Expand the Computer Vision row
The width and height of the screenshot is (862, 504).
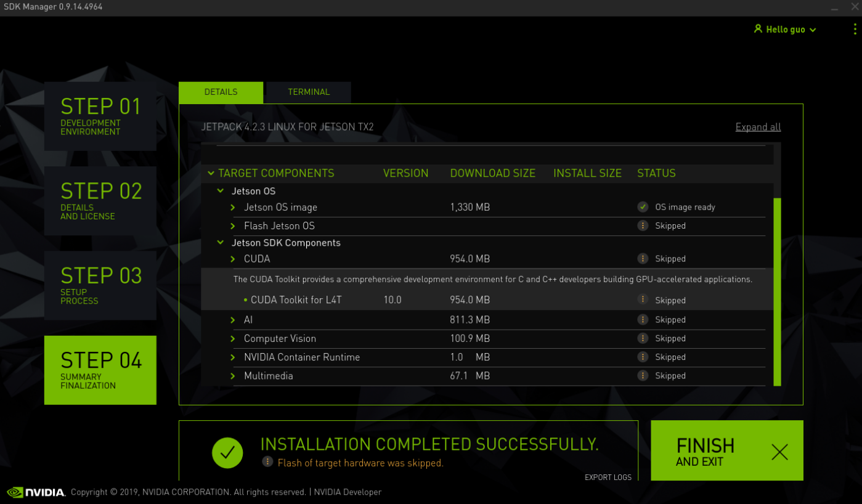click(x=233, y=339)
